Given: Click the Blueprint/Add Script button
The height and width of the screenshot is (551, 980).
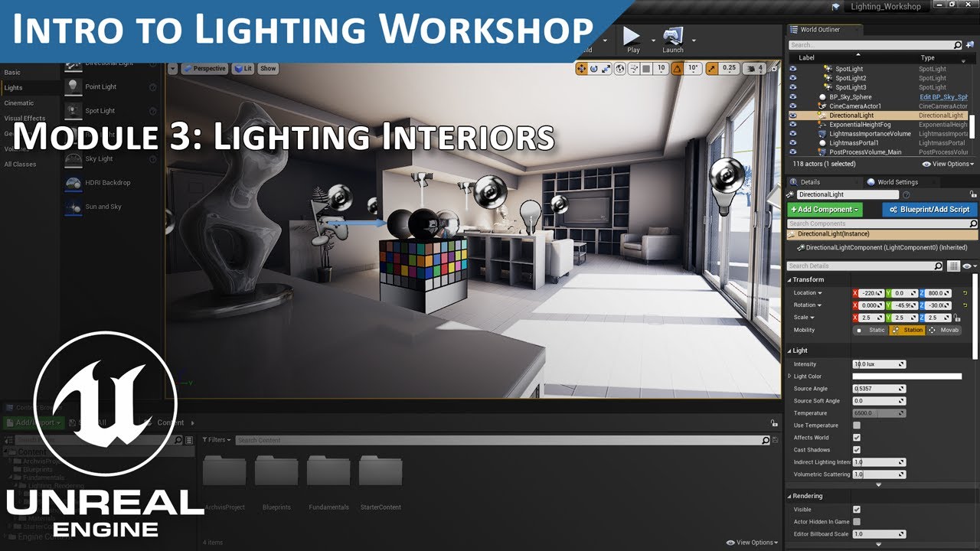Looking at the screenshot, I should click(x=929, y=209).
